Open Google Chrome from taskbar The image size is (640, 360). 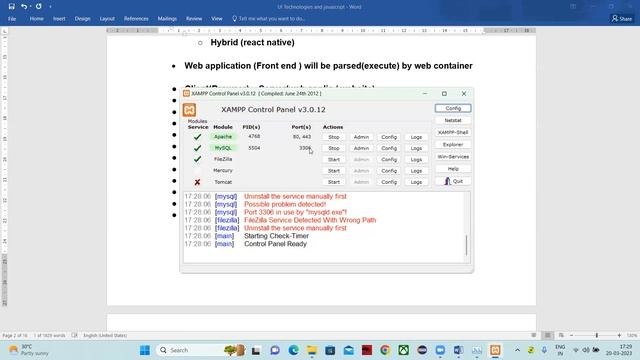(x=385, y=350)
